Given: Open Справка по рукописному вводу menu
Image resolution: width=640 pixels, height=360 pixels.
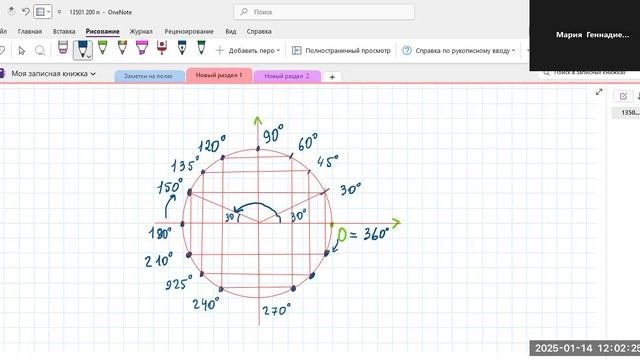Looking at the screenshot, I should point(458,51).
